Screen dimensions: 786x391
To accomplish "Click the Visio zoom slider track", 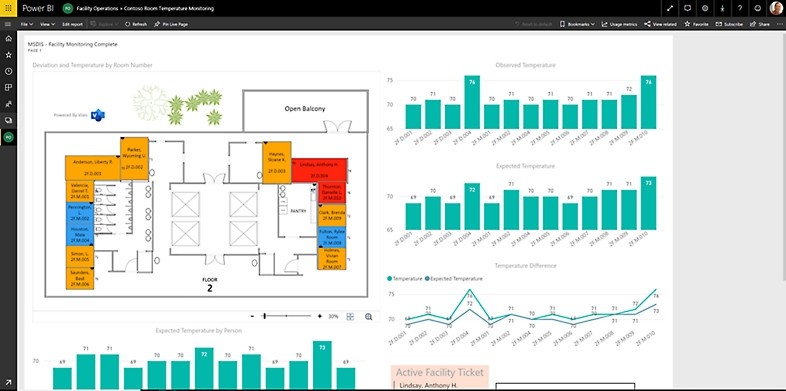I will (x=287, y=316).
